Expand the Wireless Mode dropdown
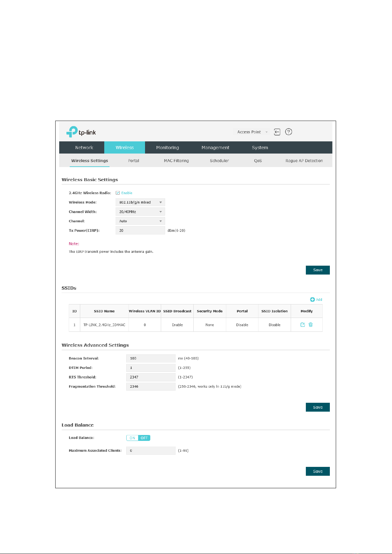392x554 pixels. [140, 203]
